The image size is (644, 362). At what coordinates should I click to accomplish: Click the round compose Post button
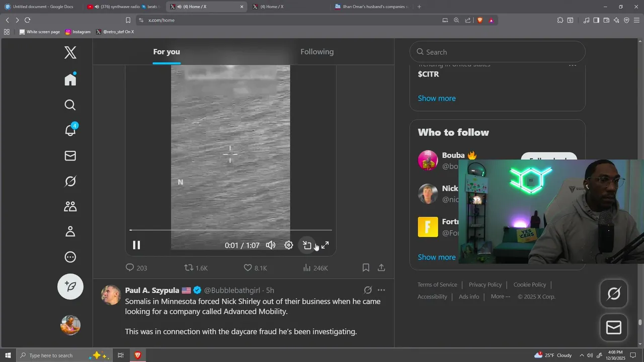pos(70,287)
